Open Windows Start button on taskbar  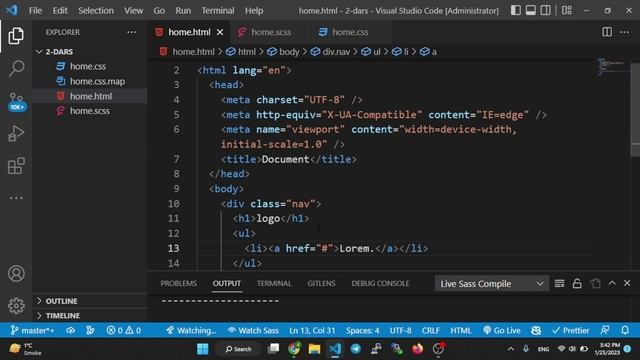coord(203,349)
